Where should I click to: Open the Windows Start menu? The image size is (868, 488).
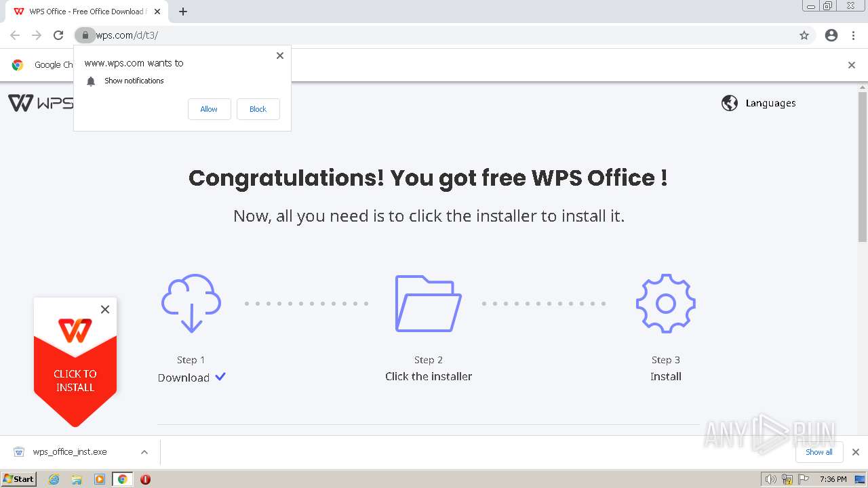click(19, 479)
